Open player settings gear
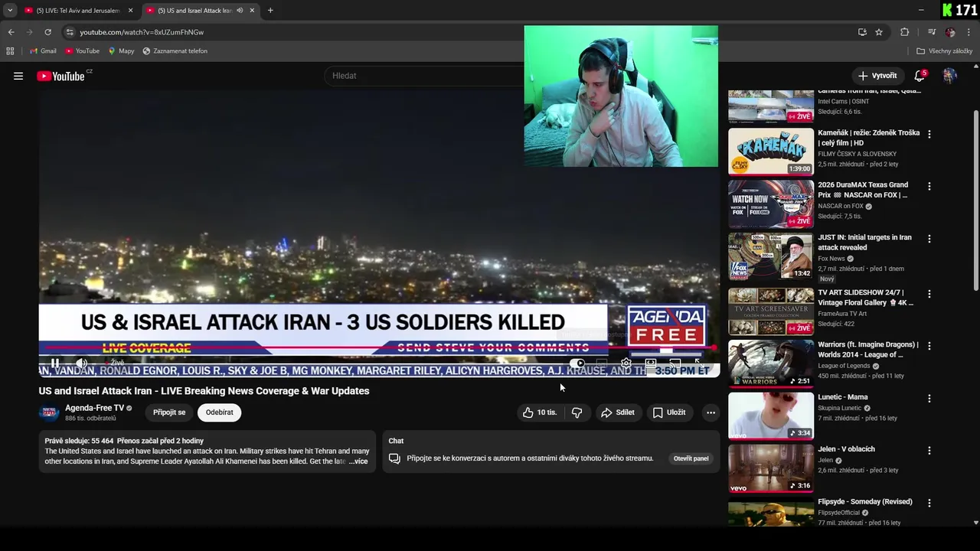980x551 pixels. coord(626,364)
